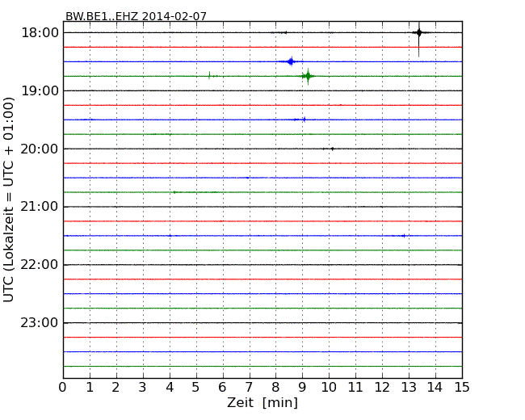Select the blue seismic event on the 18:30 trace
The height and width of the screenshot is (420, 525).
click(291, 61)
